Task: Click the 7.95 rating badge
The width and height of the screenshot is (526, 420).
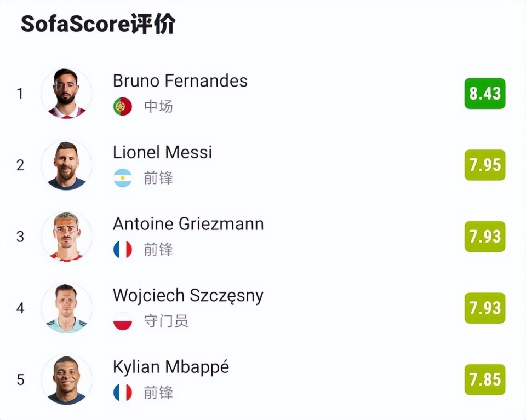Action: pos(485,165)
